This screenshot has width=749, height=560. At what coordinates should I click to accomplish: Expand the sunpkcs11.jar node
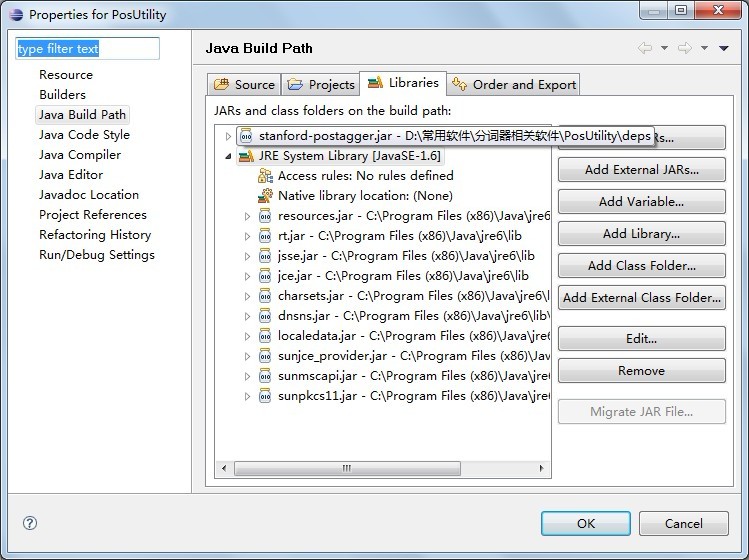coord(247,397)
